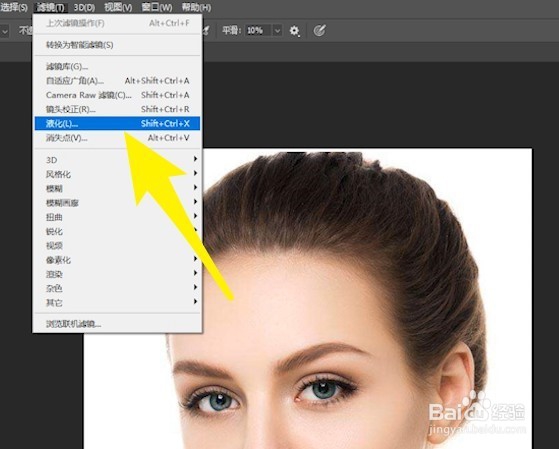Open Camera Raw 滤镜(C)...
Screen dimensions: 559x449
117,95
